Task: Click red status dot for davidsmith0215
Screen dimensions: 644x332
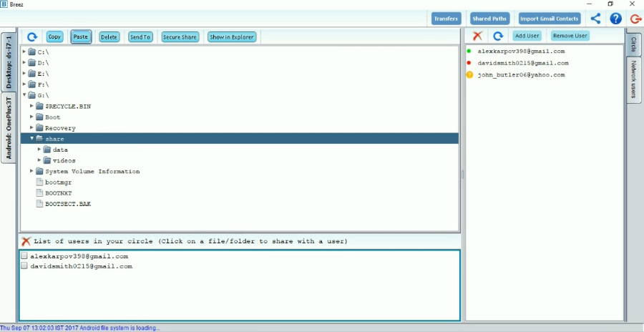Action: coord(469,63)
